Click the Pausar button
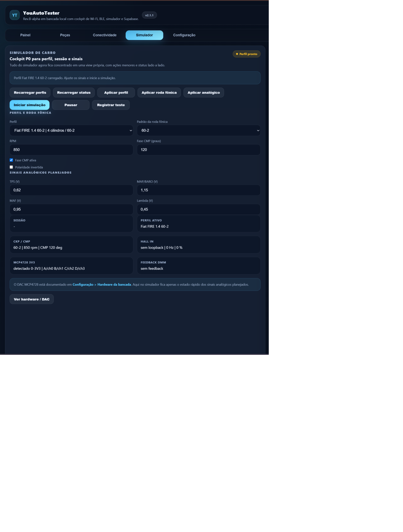The width and height of the screenshot is (403, 532). 71,105
